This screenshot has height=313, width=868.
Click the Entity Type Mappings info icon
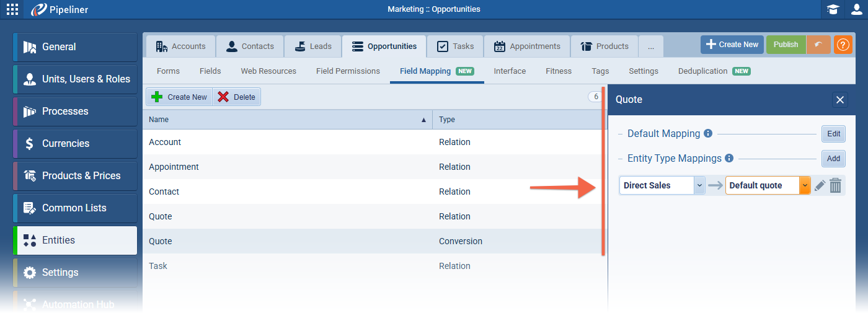729,158
